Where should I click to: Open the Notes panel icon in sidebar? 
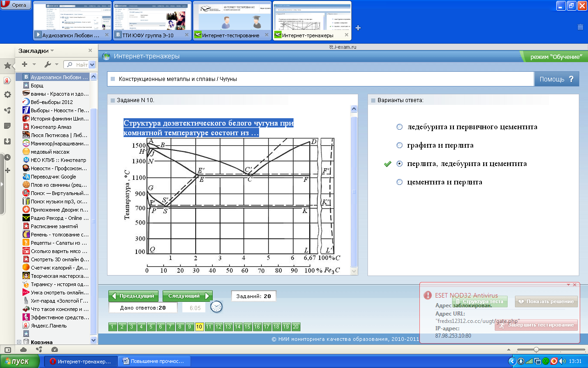[x=7, y=126]
